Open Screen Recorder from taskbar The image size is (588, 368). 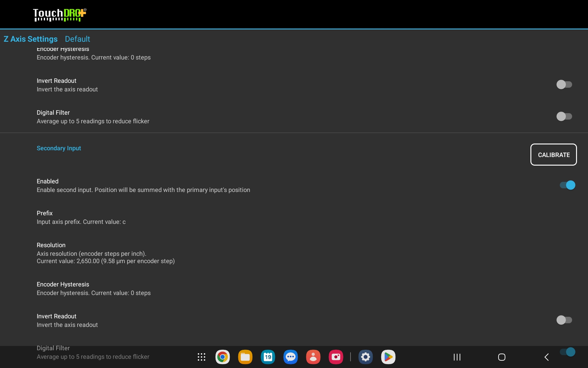click(x=336, y=357)
